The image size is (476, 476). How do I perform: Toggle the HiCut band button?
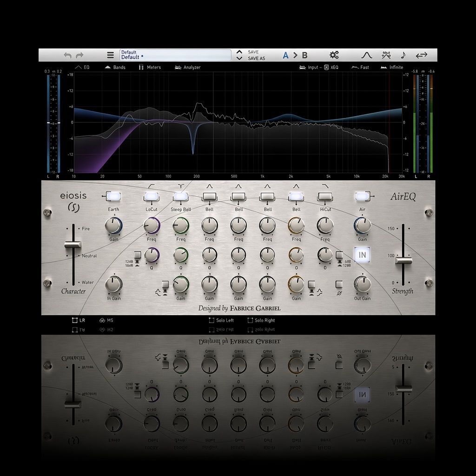click(325, 197)
